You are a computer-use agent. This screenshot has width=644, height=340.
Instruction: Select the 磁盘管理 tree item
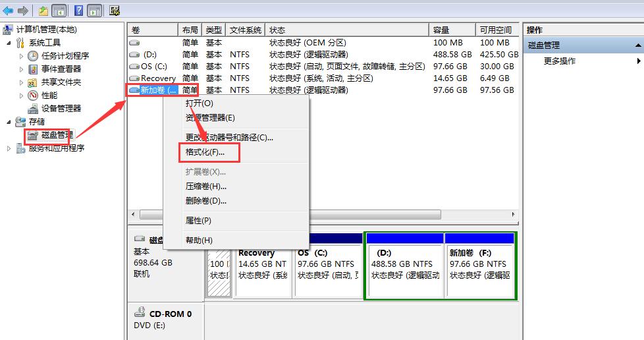(57, 135)
